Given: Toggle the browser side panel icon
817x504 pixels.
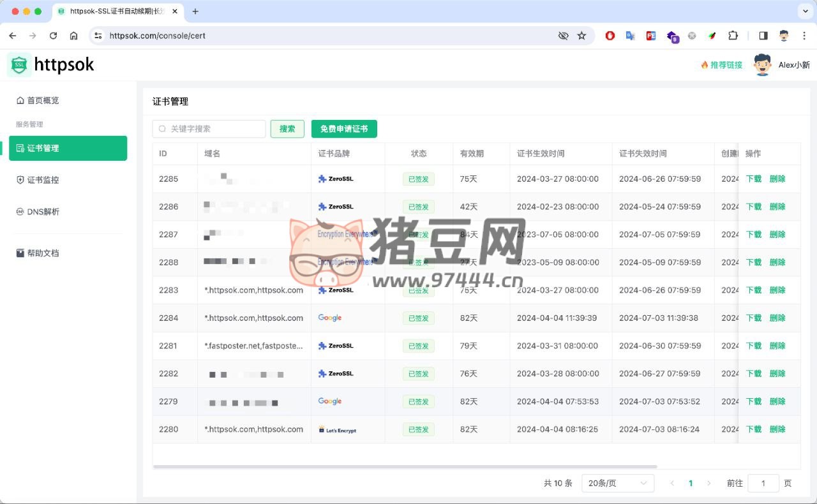Looking at the screenshot, I should (x=763, y=36).
